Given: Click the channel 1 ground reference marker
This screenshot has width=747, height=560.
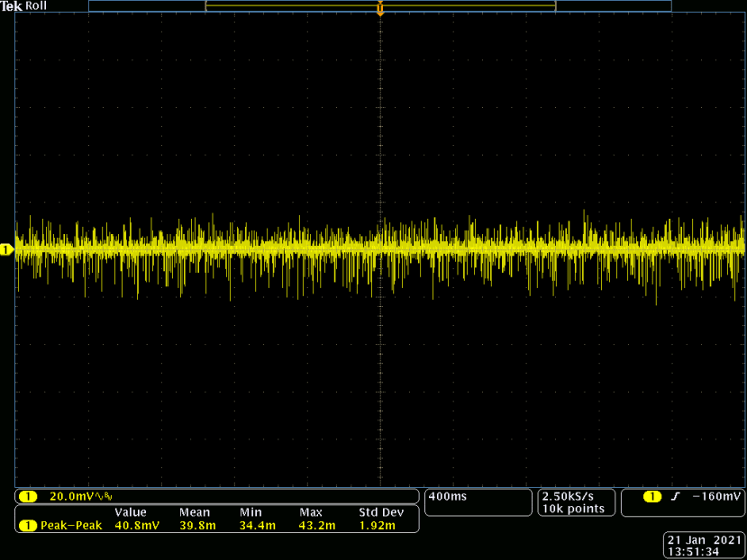Looking at the screenshot, I should point(6,249).
